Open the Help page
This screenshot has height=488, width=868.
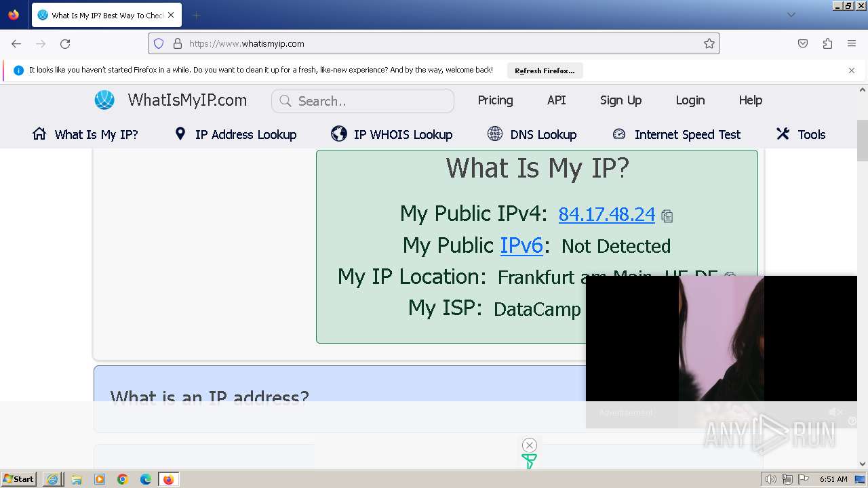(x=750, y=100)
